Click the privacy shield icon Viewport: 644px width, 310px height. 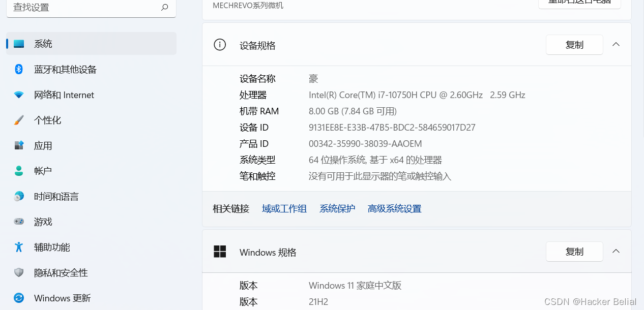pos(19,272)
